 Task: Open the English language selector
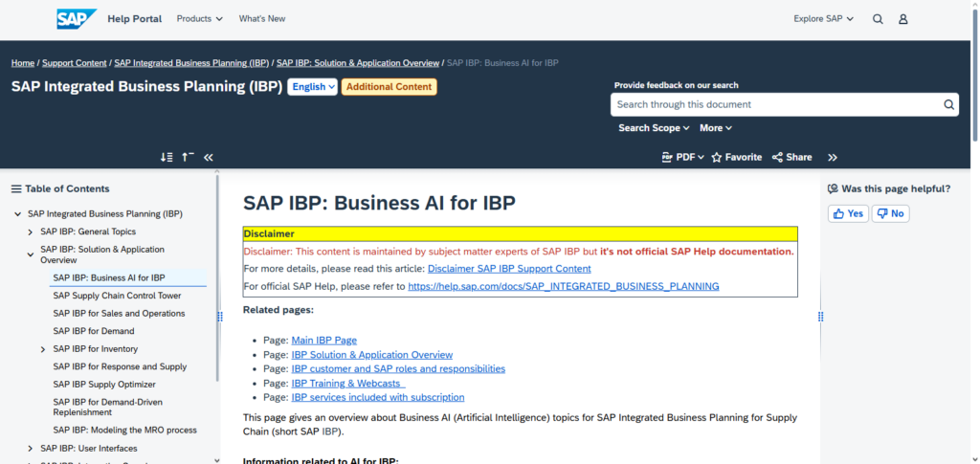pyautogui.click(x=313, y=87)
